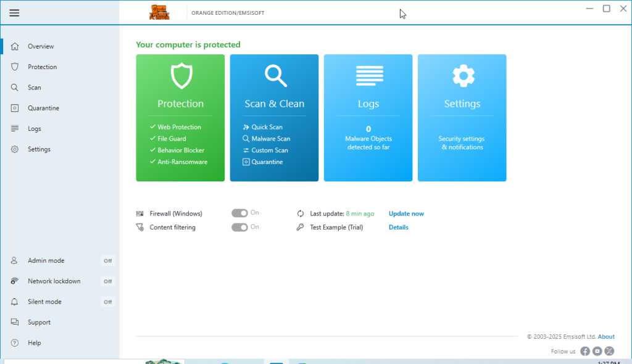Toggle Network lockdown Off badge
Screen dimensions: 632x364
107,281
